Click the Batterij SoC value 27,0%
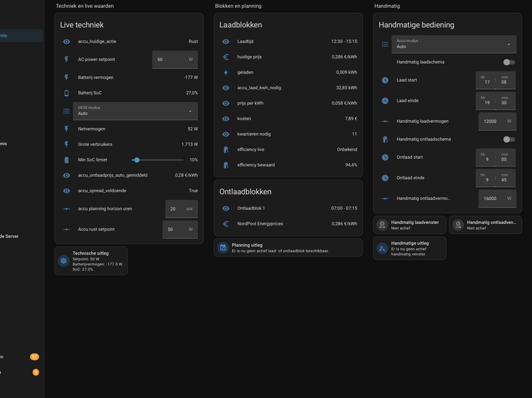The width and height of the screenshot is (532, 398). [192, 93]
